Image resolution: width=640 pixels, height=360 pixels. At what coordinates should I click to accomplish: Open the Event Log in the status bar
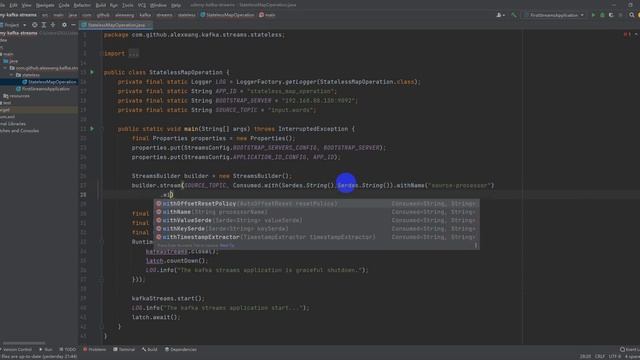tap(629, 350)
